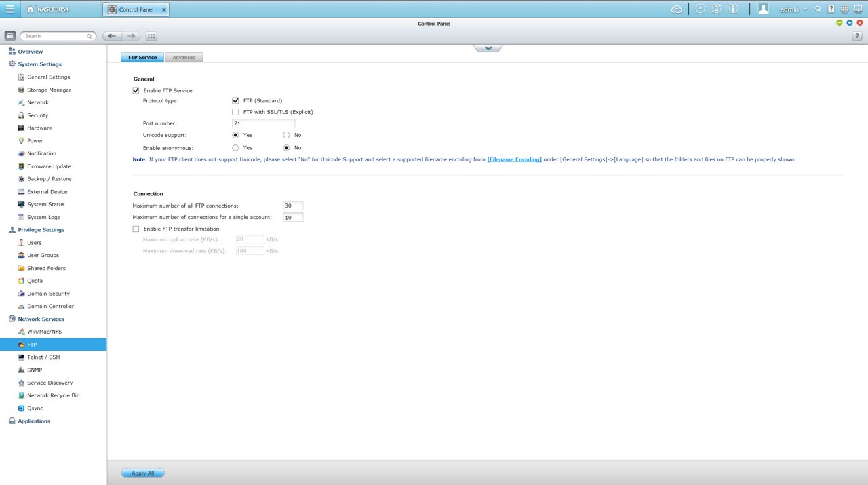Image resolution: width=868 pixels, height=485 pixels.
Task: Open Shared Folders
Action: (46, 268)
